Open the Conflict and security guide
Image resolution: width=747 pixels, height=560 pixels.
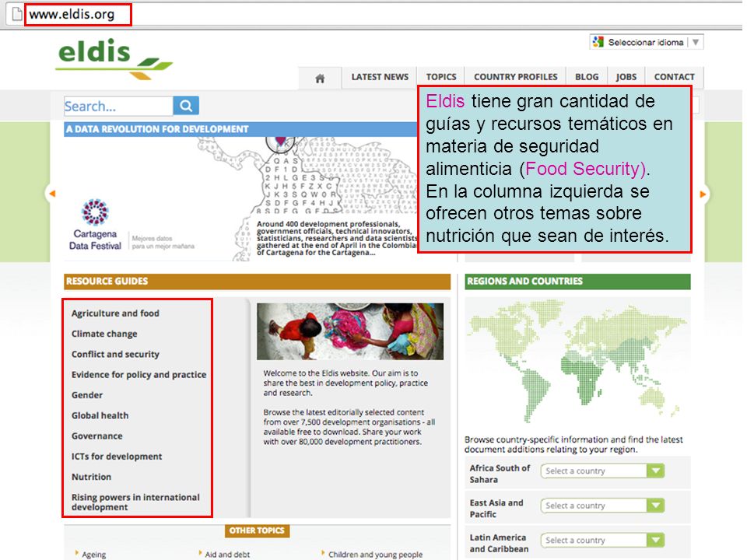[115, 355]
